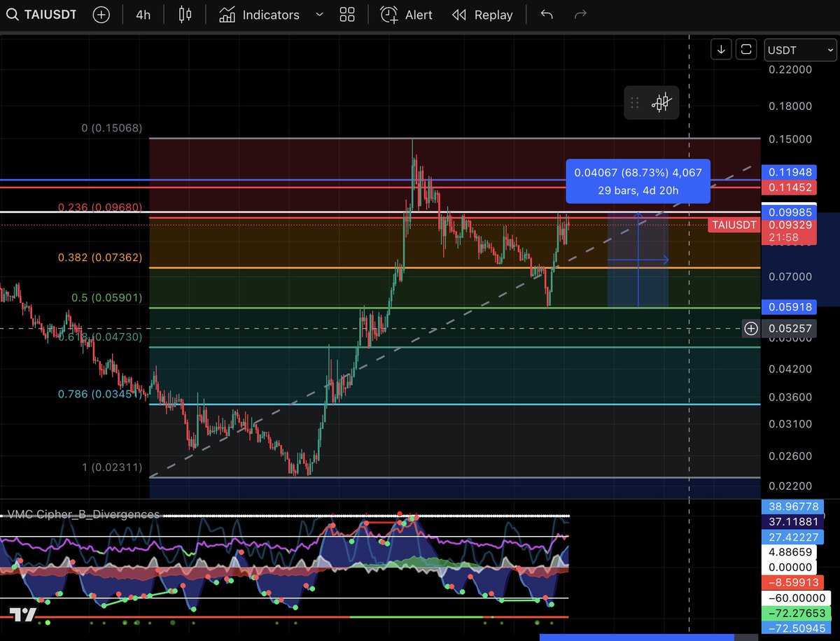Click Fibonacci level 0.382 (0.07362) label
The width and height of the screenshot is (840, 641).
100,258
